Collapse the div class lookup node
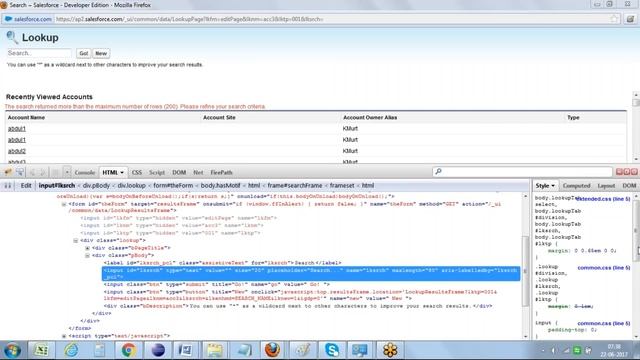The image size is (640, 360). (x=76, y=241)
